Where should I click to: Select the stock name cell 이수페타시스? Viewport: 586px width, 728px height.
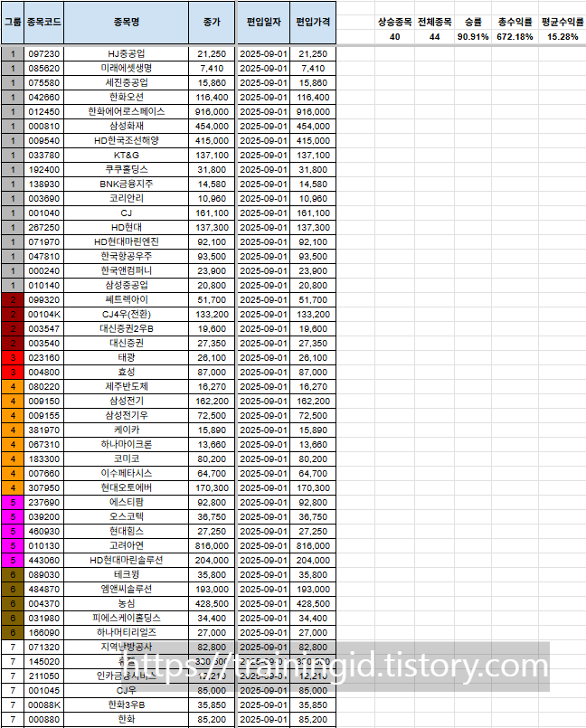pos(127,473)
